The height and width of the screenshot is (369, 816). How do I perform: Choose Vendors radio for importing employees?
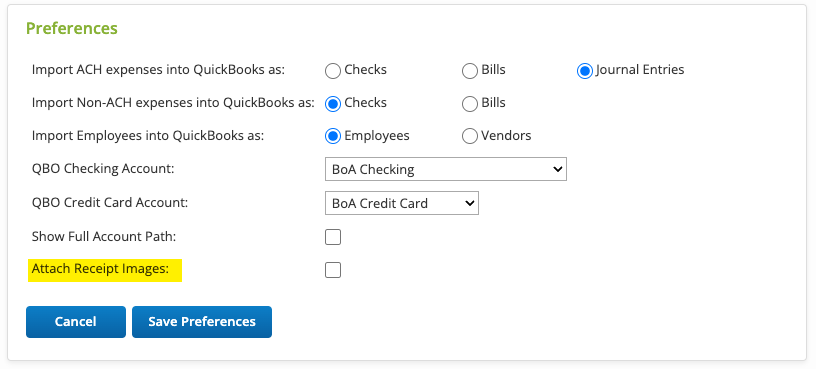[x=470, y=137]
